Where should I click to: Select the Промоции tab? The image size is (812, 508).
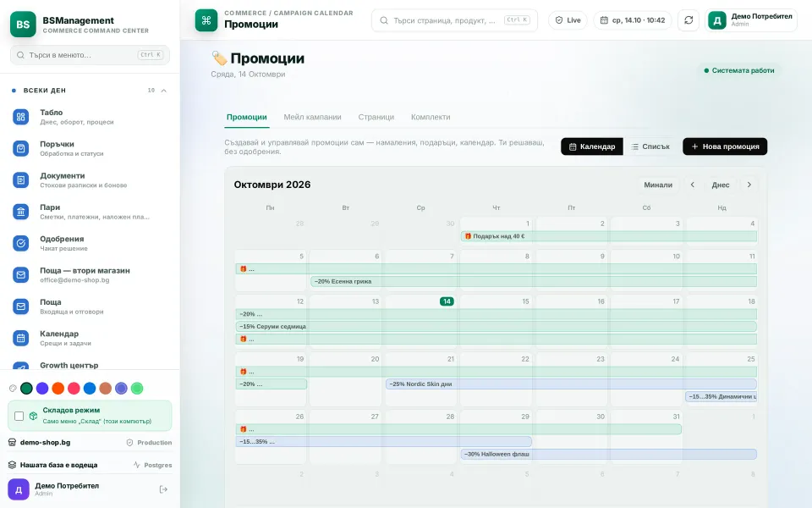246,117
